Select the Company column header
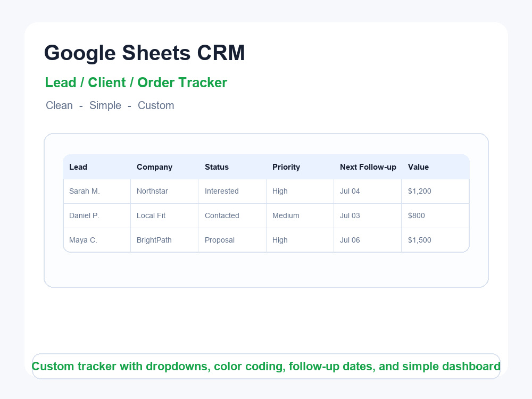 pos(164,167)
